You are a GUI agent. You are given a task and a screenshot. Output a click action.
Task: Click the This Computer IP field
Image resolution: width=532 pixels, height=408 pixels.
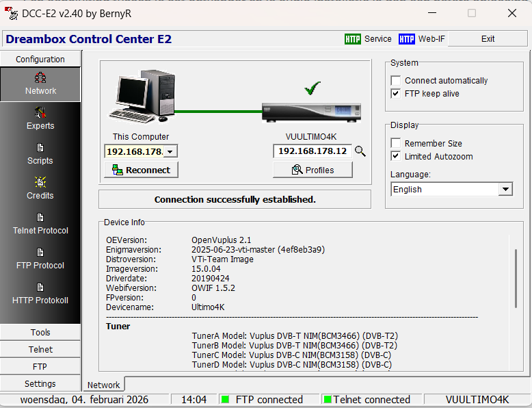coord(135,151)
